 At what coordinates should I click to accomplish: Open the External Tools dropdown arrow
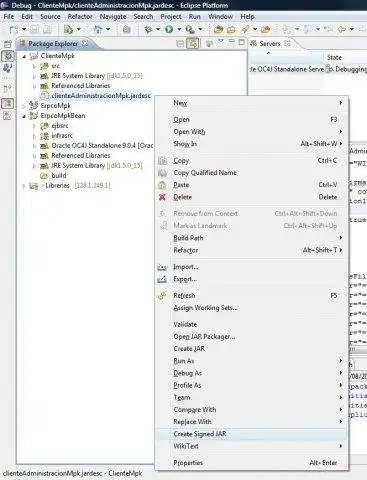pyautogui.click(x=200, y=30)
